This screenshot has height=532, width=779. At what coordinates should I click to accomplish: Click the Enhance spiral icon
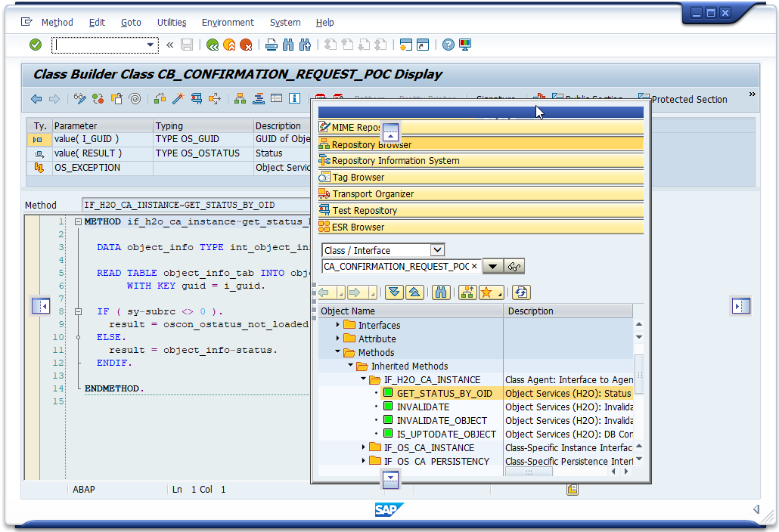tap(135, 99)
